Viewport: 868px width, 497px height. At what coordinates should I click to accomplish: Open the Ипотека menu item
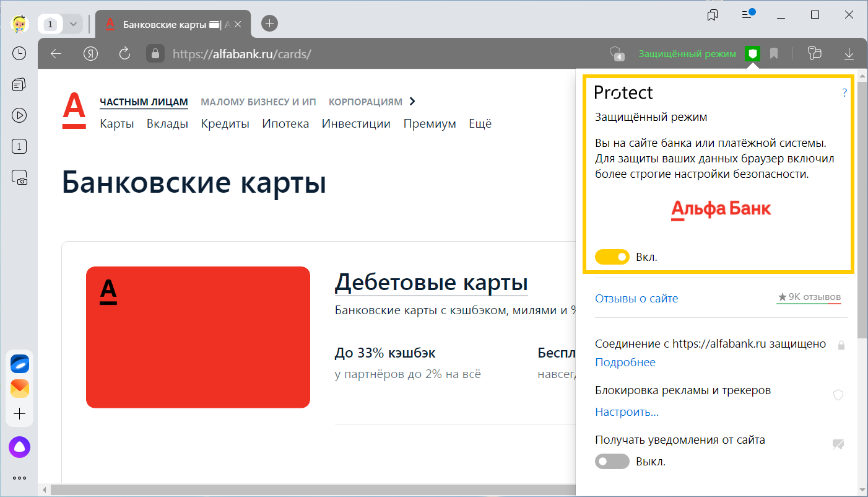285,123
